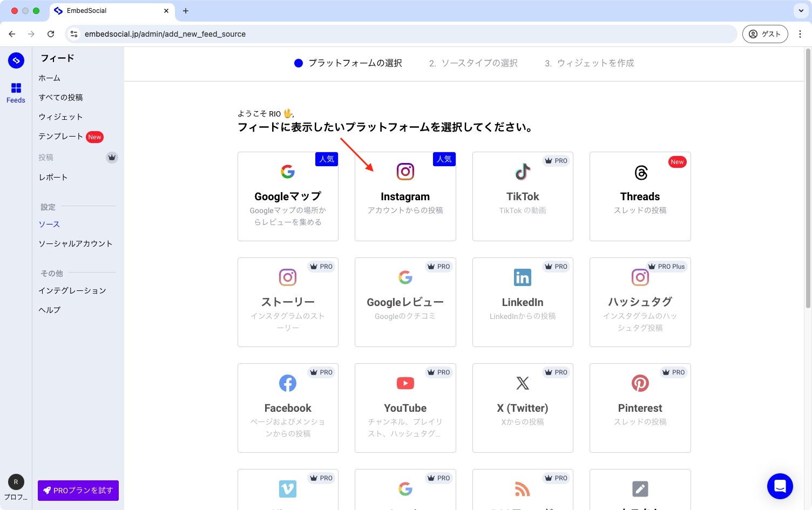
Task: Click the browser forward arrow
Action: pyautogui.click(x=31, y=34)
